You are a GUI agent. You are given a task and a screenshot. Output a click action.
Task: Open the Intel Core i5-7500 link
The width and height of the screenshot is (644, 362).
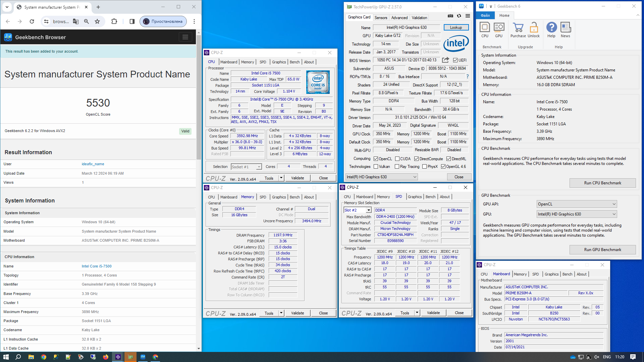(x=97, y=266)
